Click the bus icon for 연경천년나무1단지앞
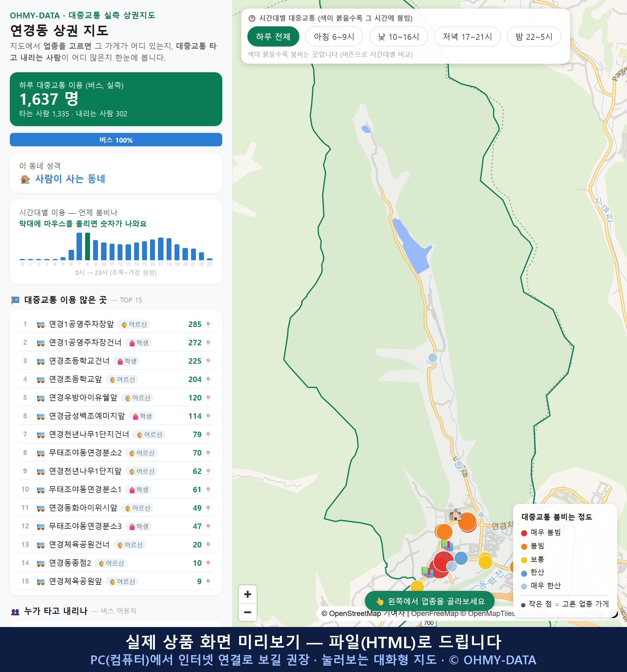 pyautogui.click(x=40, y=471)
